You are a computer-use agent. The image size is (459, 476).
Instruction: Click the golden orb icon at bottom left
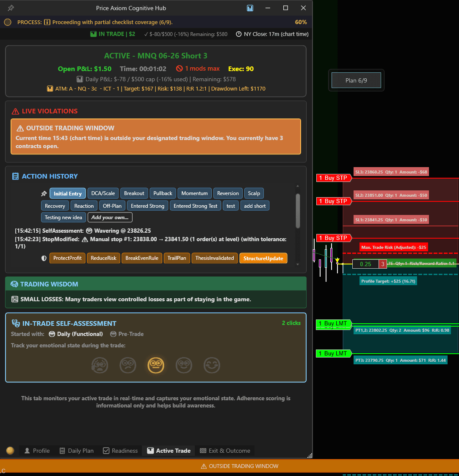pos(9,451)
